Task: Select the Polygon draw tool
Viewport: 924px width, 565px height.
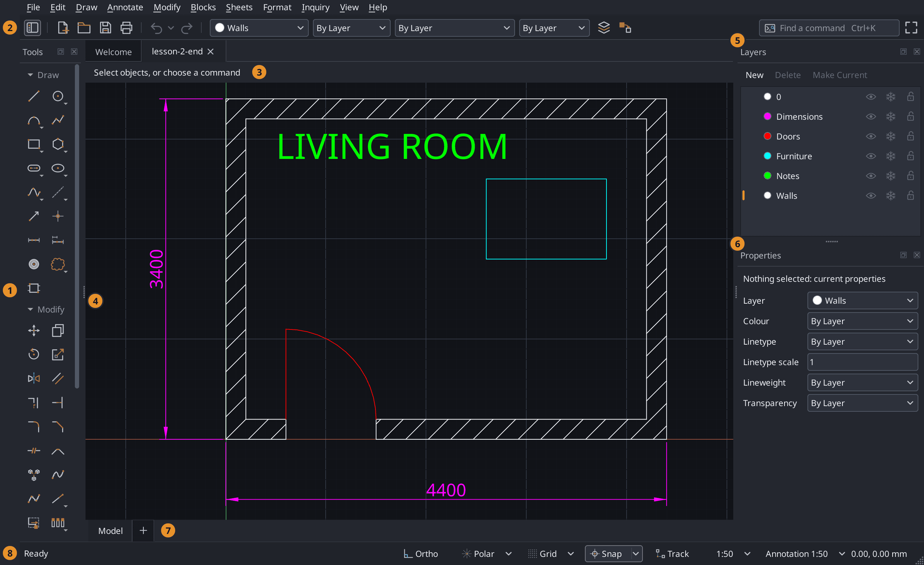Action: pyautogui.click(x=58, y=144)
